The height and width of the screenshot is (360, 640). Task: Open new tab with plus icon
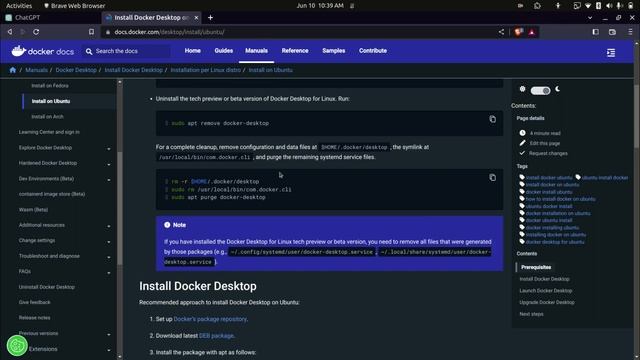click(210, 18)
